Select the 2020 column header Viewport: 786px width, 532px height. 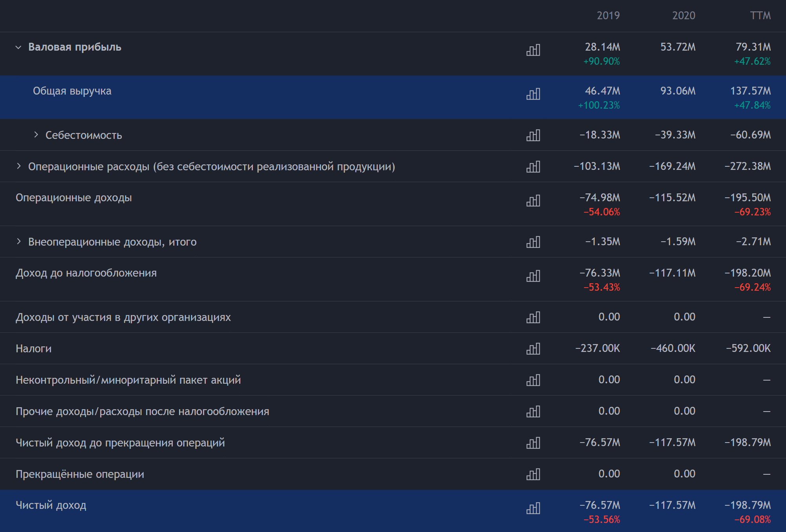684,16
